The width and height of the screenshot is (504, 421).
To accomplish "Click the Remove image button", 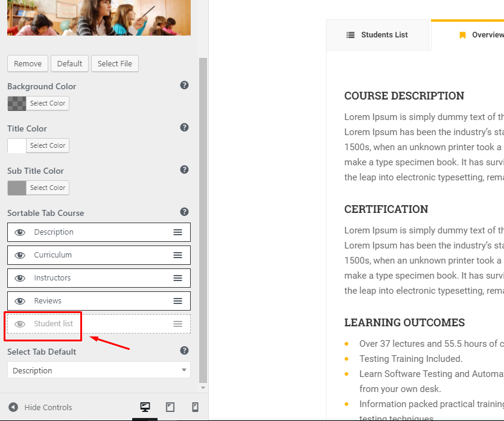I will (x=28, y=63).
